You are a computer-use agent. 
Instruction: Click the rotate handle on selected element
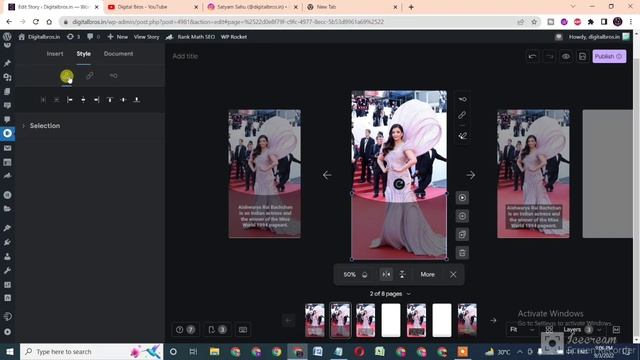tap(399, 184)
